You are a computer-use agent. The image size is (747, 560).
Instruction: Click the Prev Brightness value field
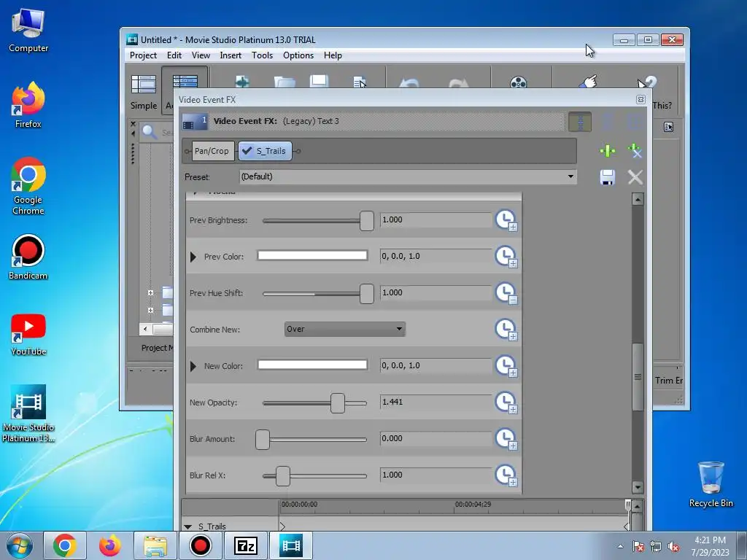pyautogui.click(x=436, y=220)
